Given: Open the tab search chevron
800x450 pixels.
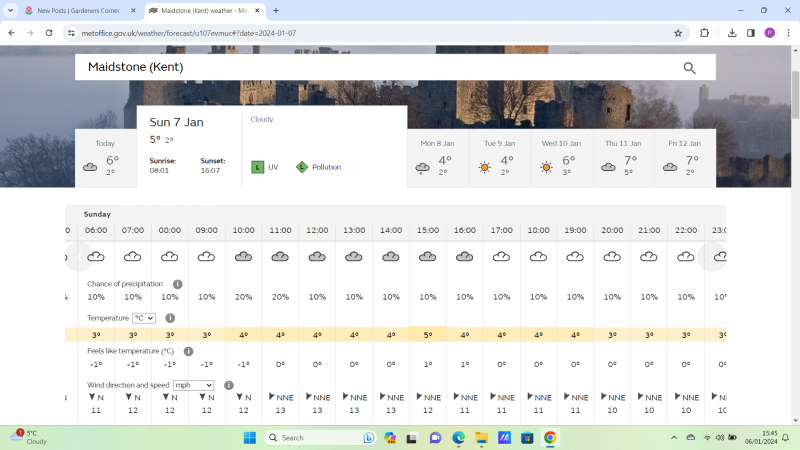Looking at the screenshot, I should click(x=10, y=10).
